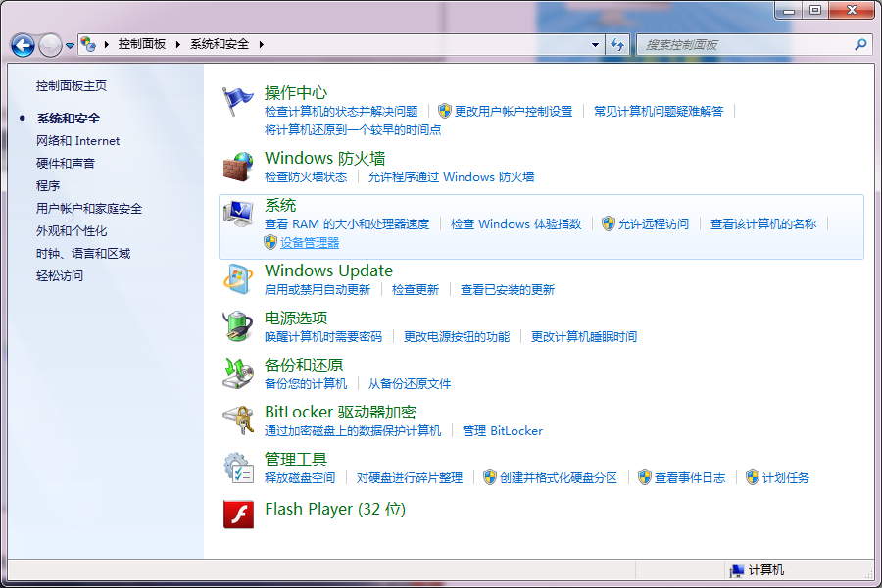Click the 计算机 icon in the status bar

tap(736, 569)
